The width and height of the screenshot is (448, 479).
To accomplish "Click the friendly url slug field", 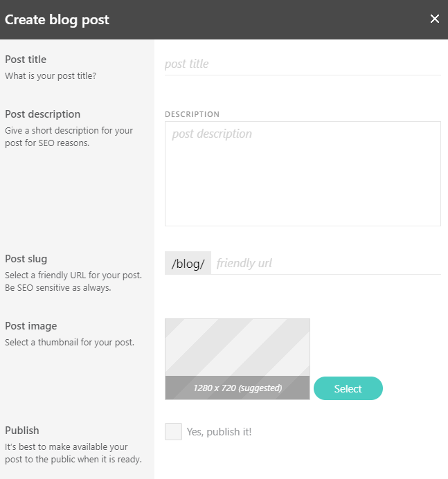I will [x=325, y=263].
